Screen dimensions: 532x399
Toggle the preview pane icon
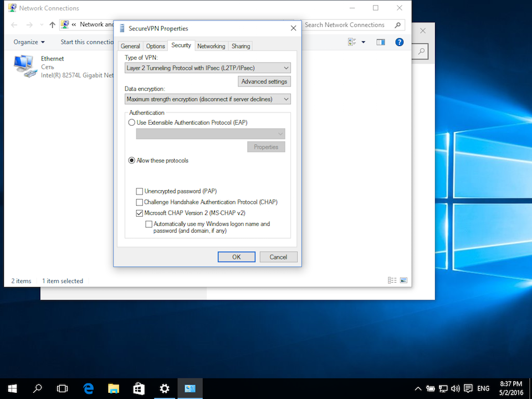pyautogui.click(x=381, y=42)
